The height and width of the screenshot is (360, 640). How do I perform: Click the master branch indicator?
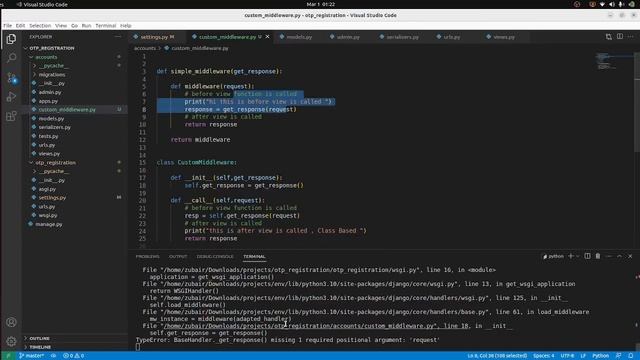pos(31,356)
